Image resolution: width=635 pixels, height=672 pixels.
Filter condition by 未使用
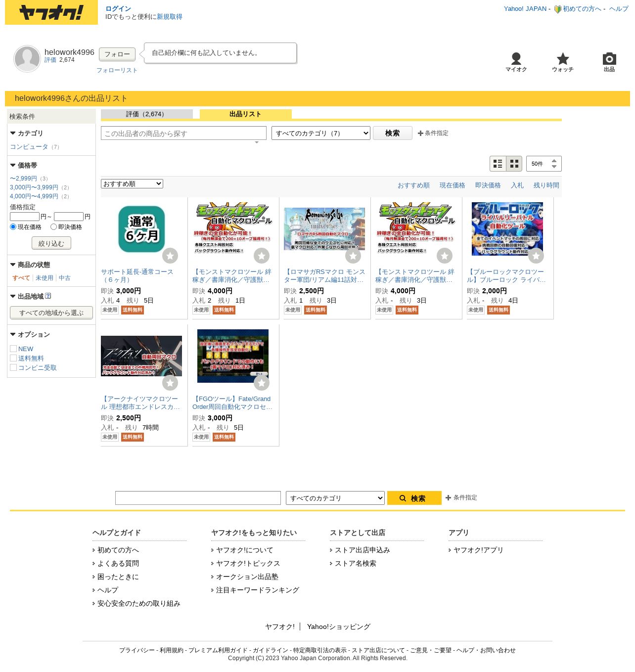pyautogui.click(x=45, y=278)
